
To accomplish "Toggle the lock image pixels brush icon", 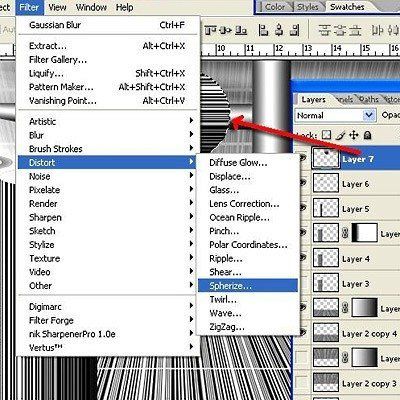I will point(340,135).
